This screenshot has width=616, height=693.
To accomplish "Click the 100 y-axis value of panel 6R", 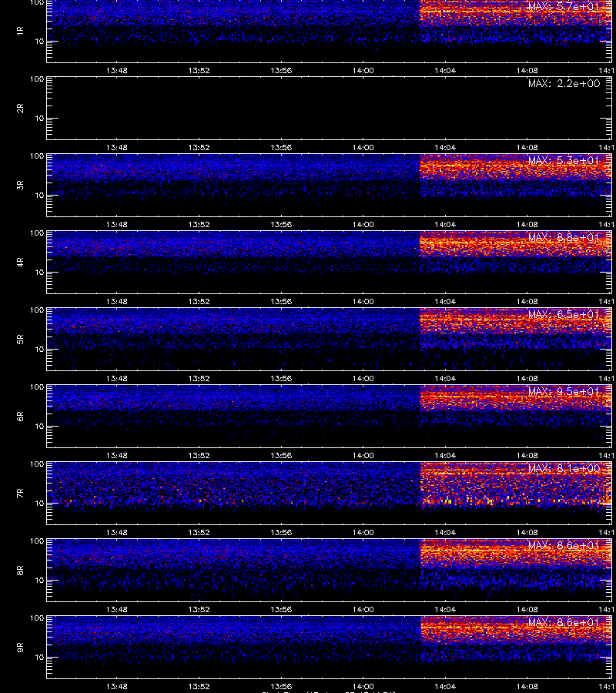I will point(37,387).
